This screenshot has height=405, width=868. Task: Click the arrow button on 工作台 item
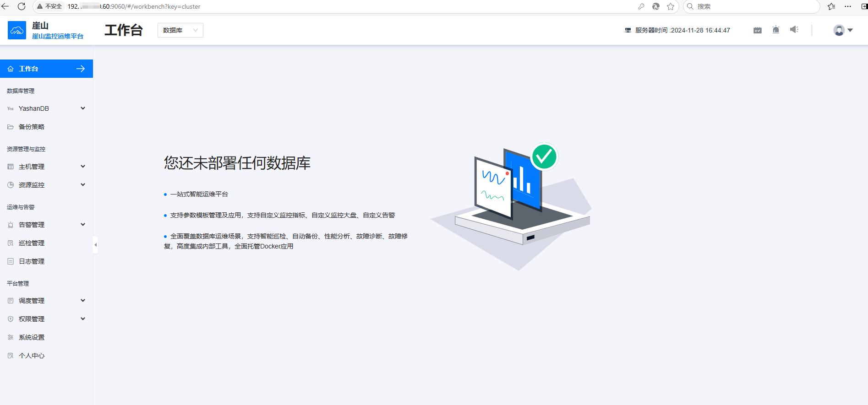[x=81, y=69]
